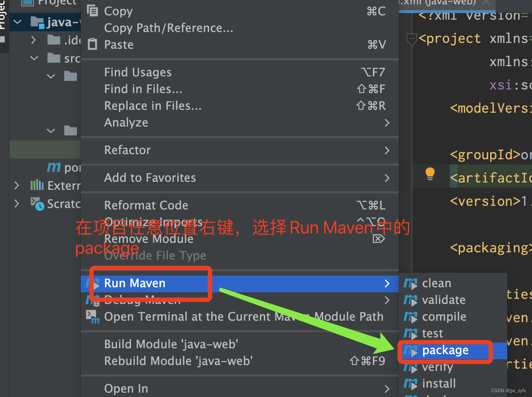This screenshot has width=532, height=397.
Task: Run the Maven clean goal
Action: [x=453, y=283]
